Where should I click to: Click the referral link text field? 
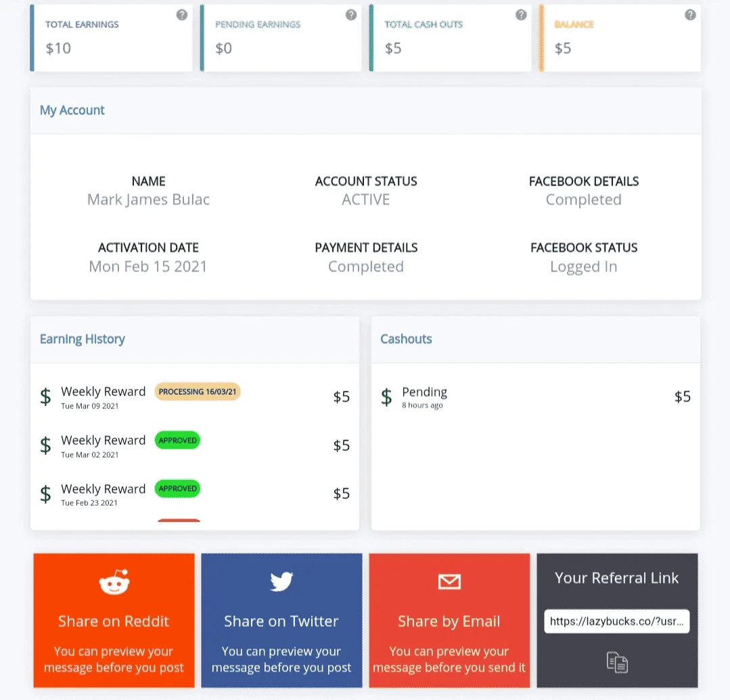[617, 621]
